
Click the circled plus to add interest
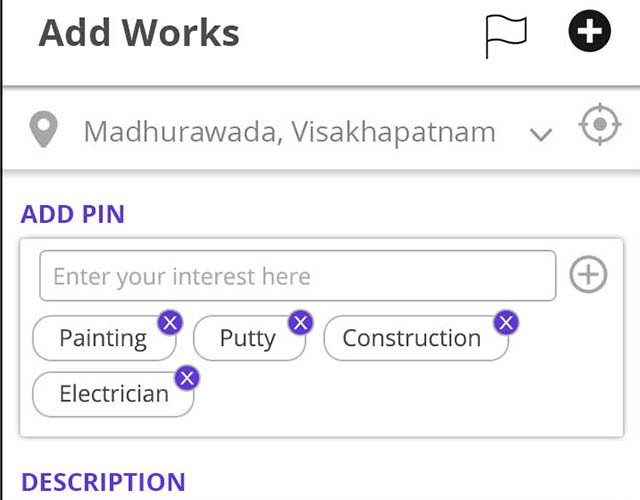click(x=588, y=275)
